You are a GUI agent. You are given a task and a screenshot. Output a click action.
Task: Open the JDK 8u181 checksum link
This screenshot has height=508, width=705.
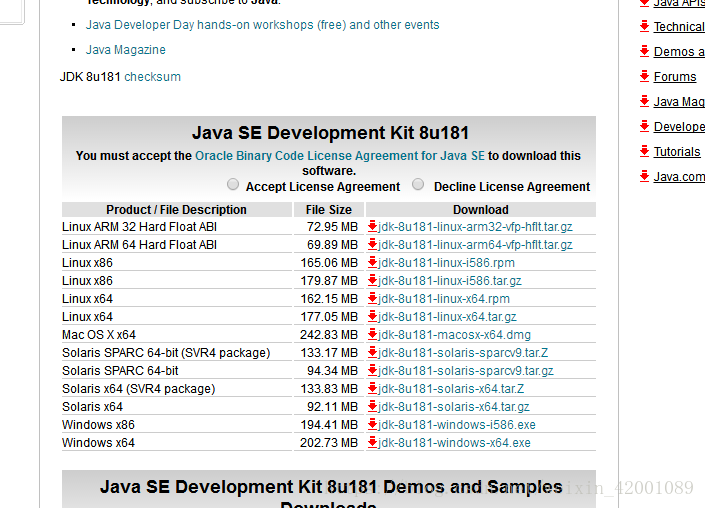(152, 77)
